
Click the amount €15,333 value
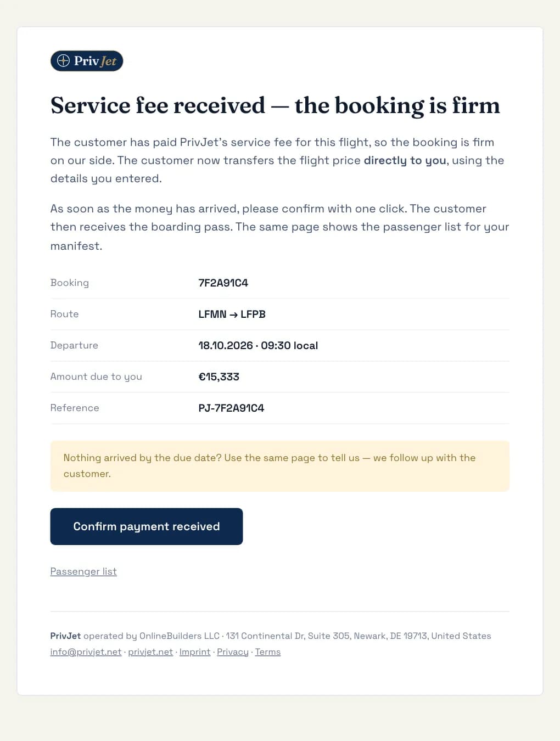[219, 377]
